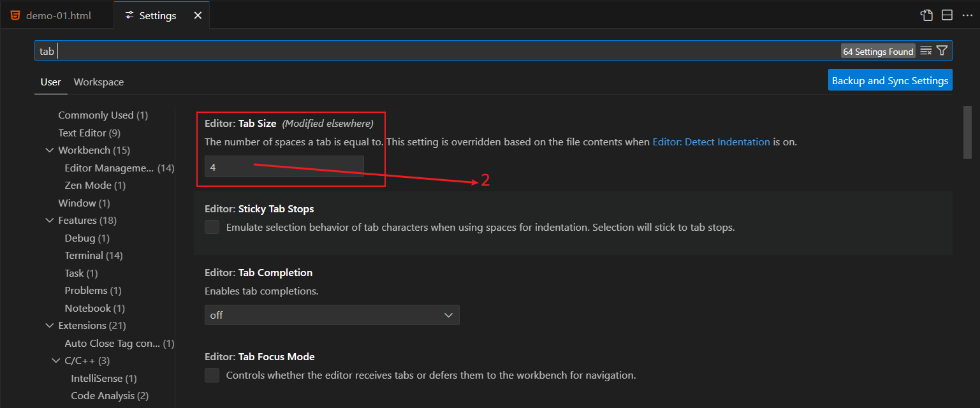The width and height of the screenshot is (980, 408).
Task: Collapse the Features tree section
Action: point(50,221)
